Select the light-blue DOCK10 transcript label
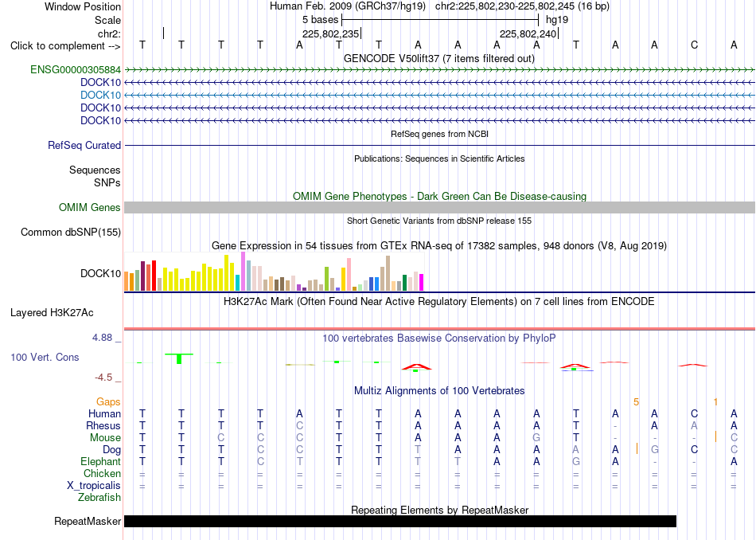Screen dimensions: 756x540 tap(101, 95)
